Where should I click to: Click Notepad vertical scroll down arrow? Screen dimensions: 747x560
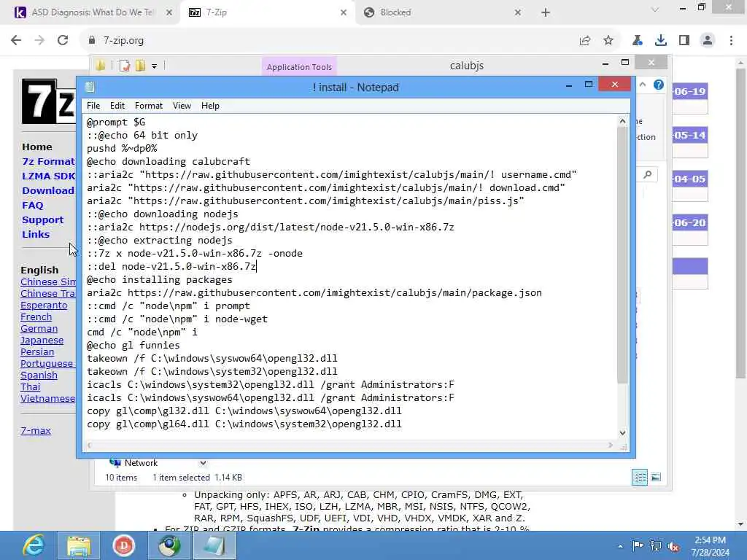(622, 432)
